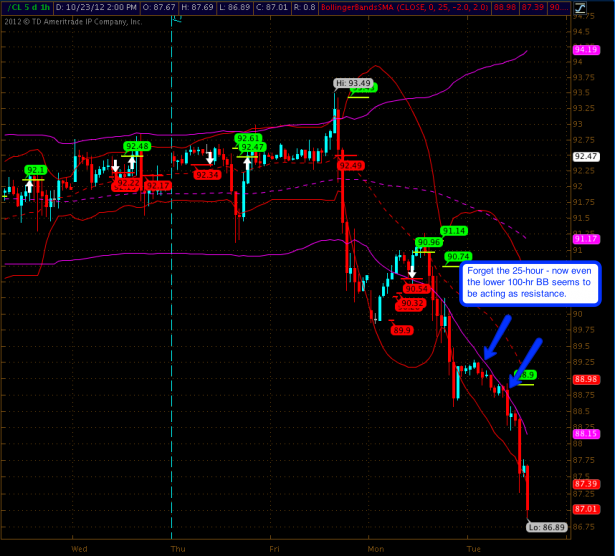The width and height of the screenshot is (615, 556).
Task: Click the red 89.9 price bubble
Action: pyautogui.click(x=401, y=330)
